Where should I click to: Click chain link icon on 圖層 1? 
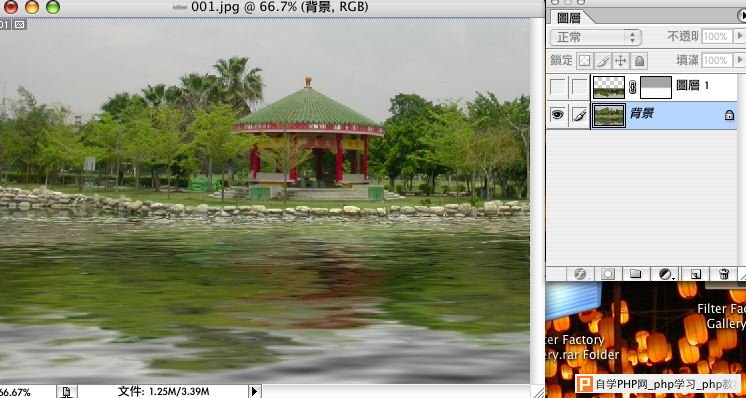click(632, 87)
